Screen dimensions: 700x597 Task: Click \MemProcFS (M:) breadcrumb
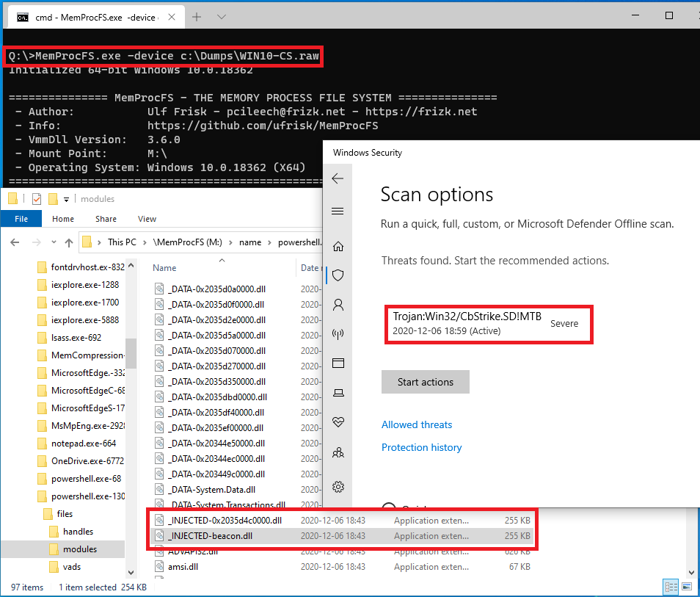pyautogui.click(x=188, y=242)
